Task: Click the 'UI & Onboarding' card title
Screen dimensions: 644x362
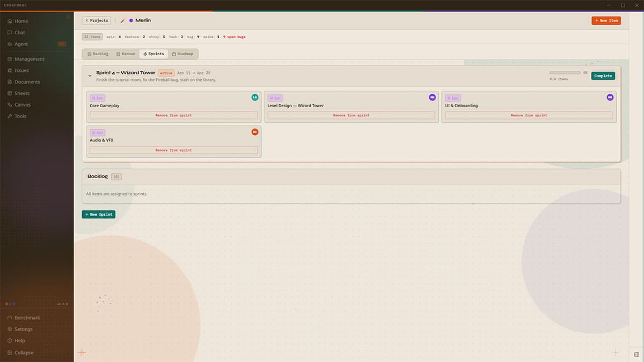Action: point(462,106)
